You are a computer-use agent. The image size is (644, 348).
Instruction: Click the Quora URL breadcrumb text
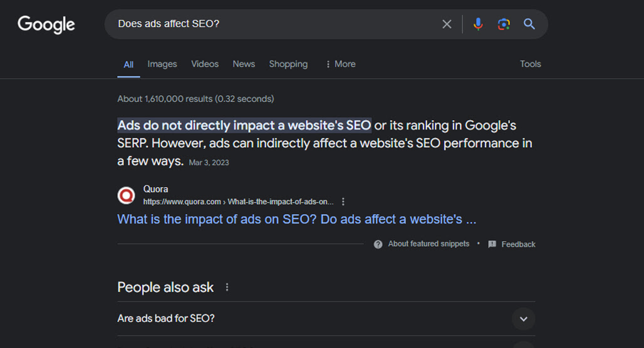point(238,202)
